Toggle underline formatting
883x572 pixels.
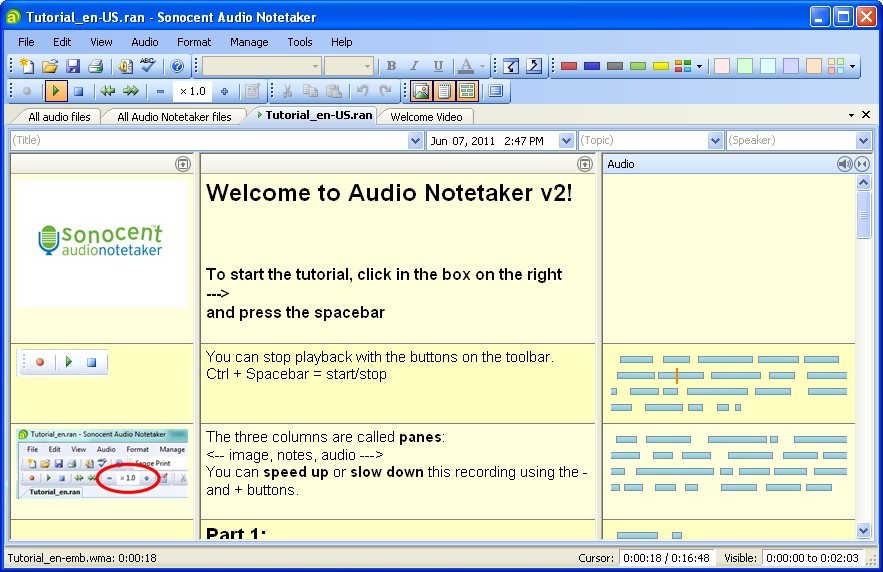coord(438,66)
